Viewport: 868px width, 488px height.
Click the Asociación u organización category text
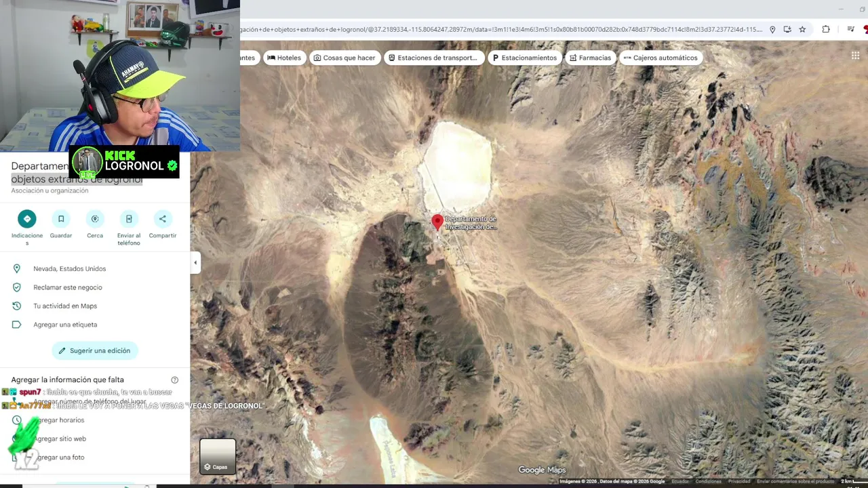pos(50,190)
